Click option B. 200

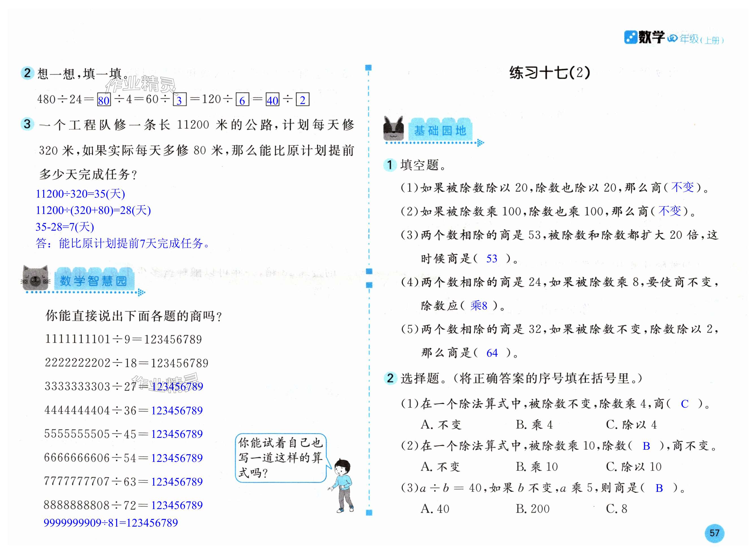[532, 509]
